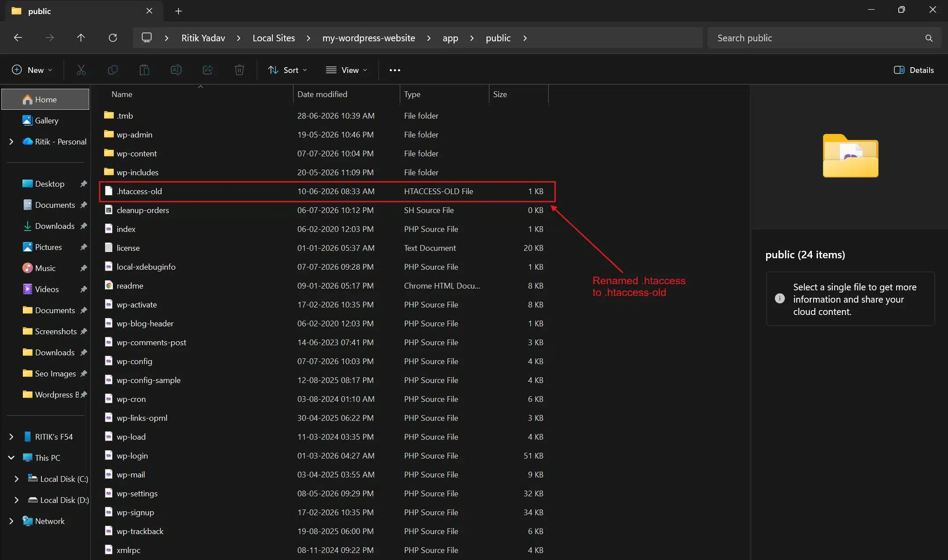This screenshot has height=560, width=948.
Task: Expand Local Disk (C:) node
Action: click(x=17, y=479)
